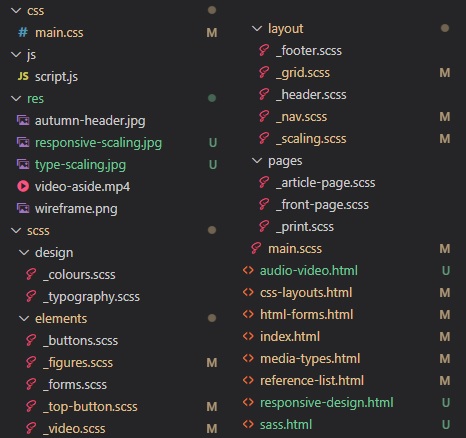Collapse the css folder chevron

coord(16,11)
